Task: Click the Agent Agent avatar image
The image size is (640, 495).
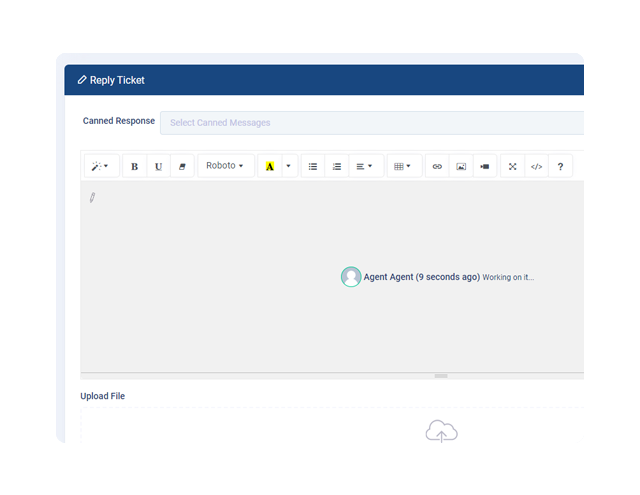Action: coord(351,277)
